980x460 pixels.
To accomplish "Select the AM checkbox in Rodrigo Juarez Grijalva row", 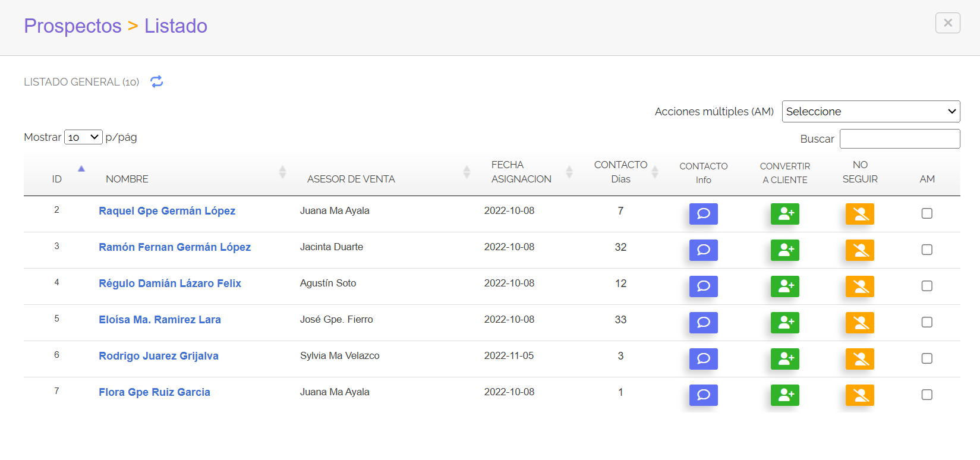I will click(x=927, y=358).
